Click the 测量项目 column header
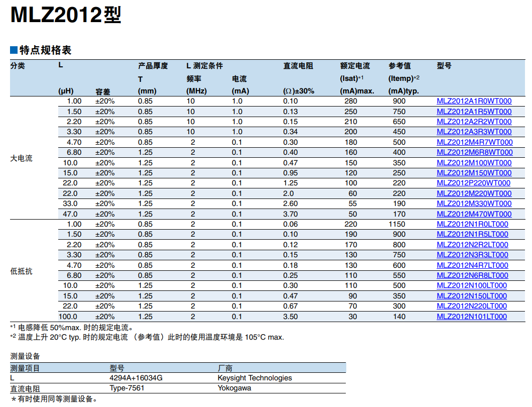Screen dimensions: 532x407 (25, 368)
